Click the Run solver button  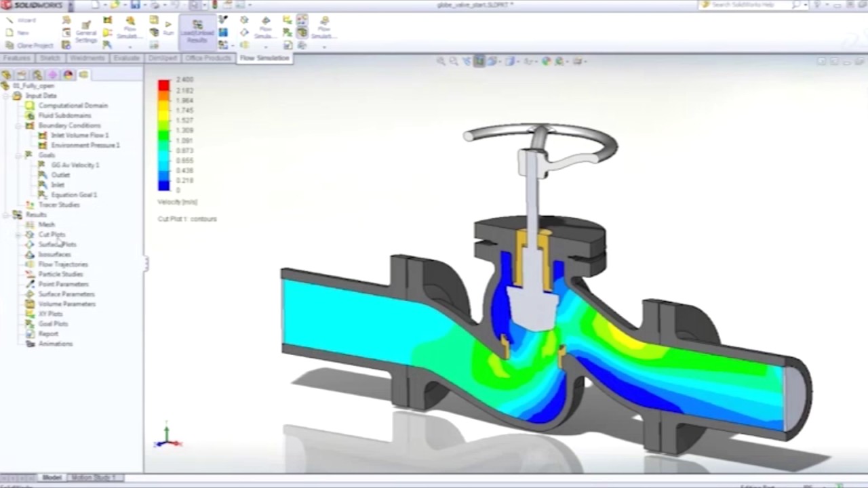[168, 28]
